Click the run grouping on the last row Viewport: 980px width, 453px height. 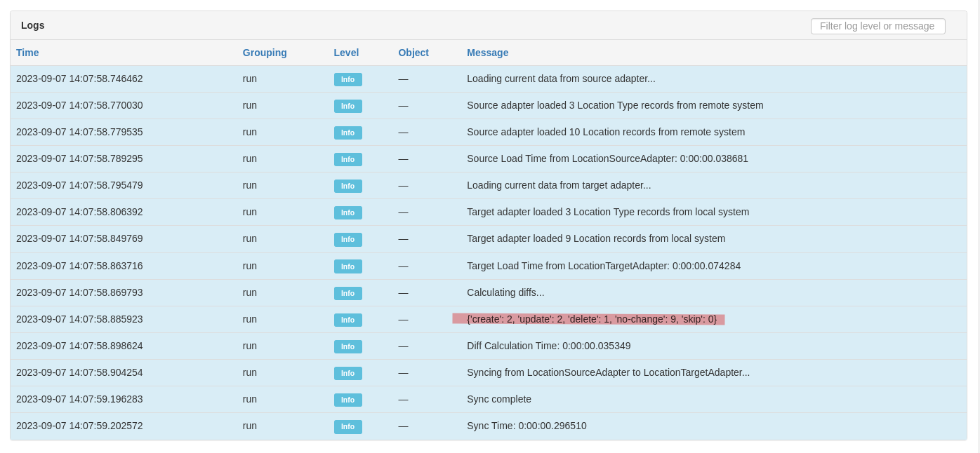249,426
